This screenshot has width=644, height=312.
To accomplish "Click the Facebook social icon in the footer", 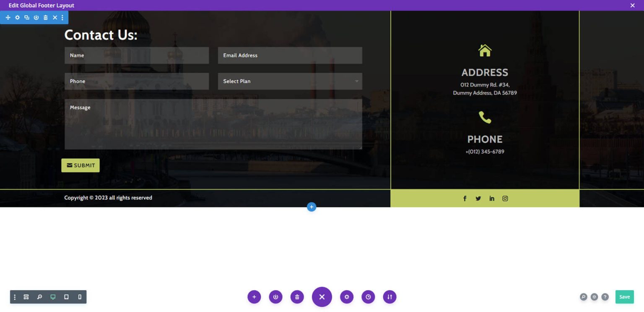I will click(465, 198).
